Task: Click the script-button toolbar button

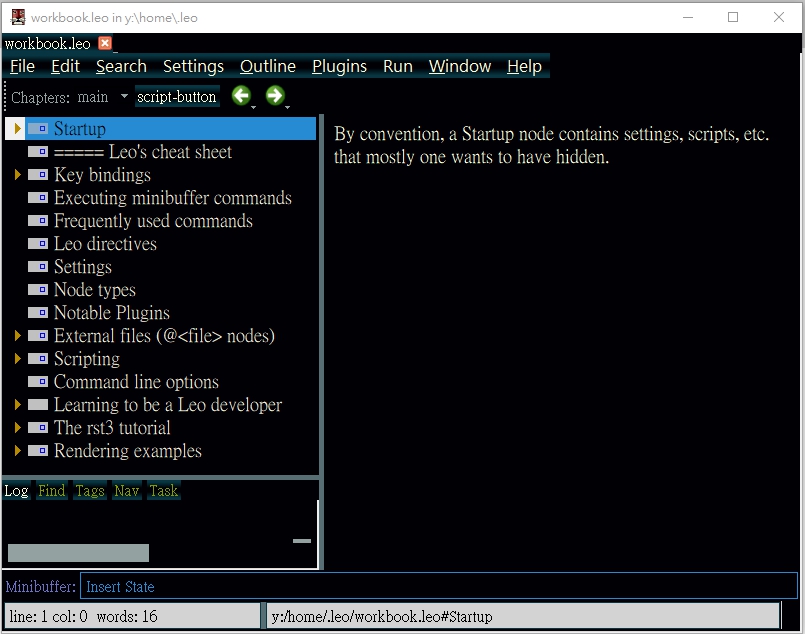Action: (177, 97)
